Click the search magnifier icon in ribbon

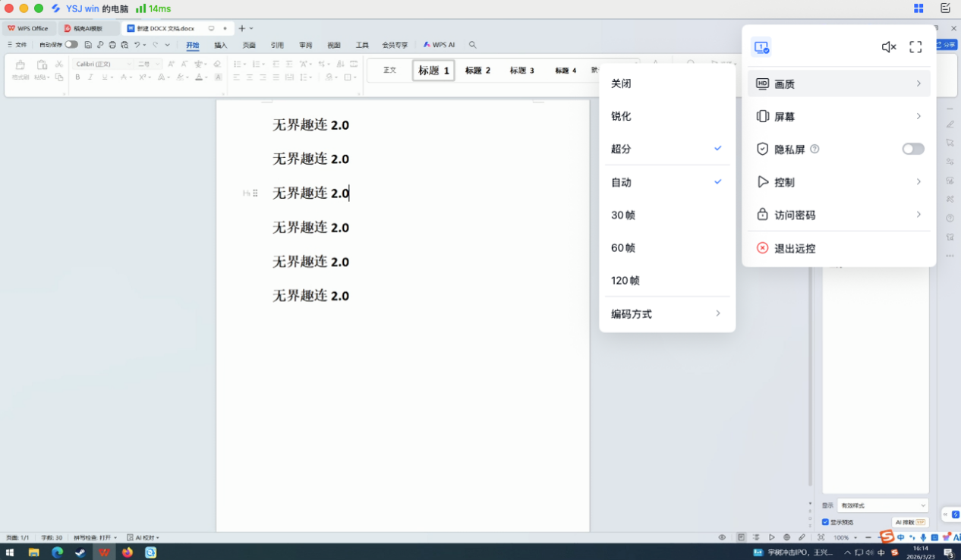coord(472,46)
